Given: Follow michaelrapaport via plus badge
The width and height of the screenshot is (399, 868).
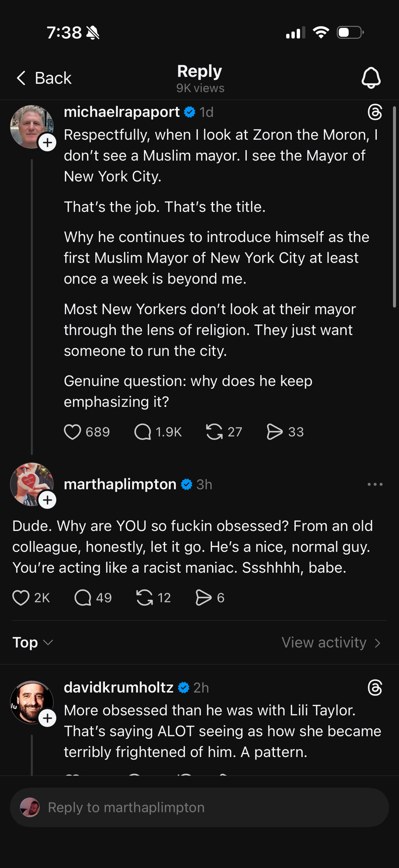Looking at the screenshot, I should 47,142.
